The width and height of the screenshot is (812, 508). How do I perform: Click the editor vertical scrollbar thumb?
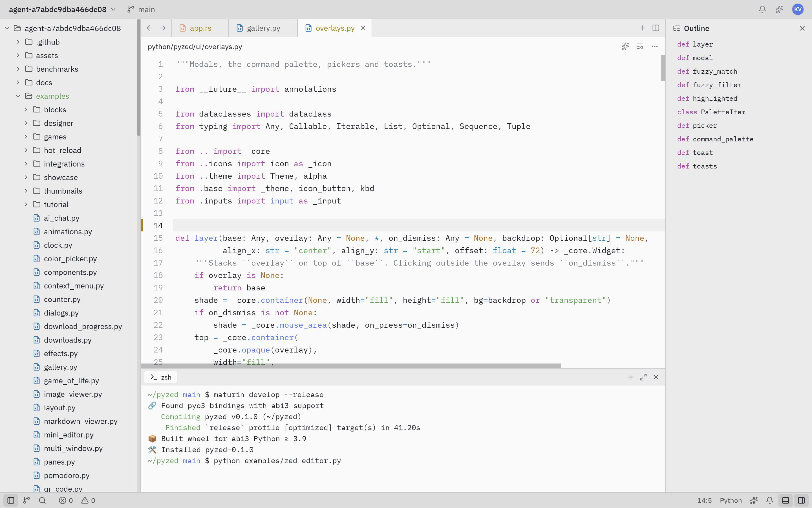click(x=663, y=68)
